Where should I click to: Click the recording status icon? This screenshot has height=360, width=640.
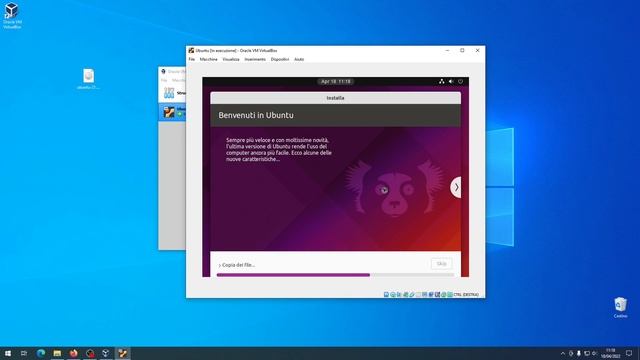(431, 294)
